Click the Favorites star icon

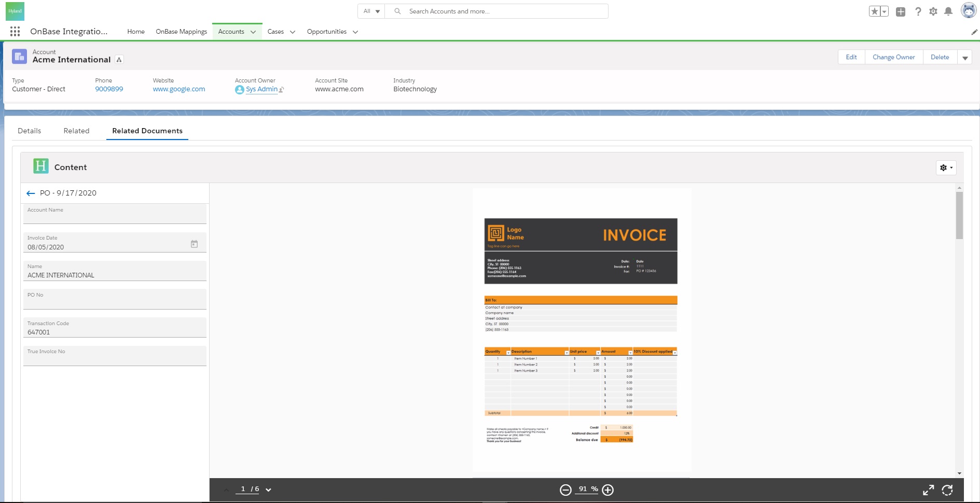pyautogui.click(x=875, y=11)
